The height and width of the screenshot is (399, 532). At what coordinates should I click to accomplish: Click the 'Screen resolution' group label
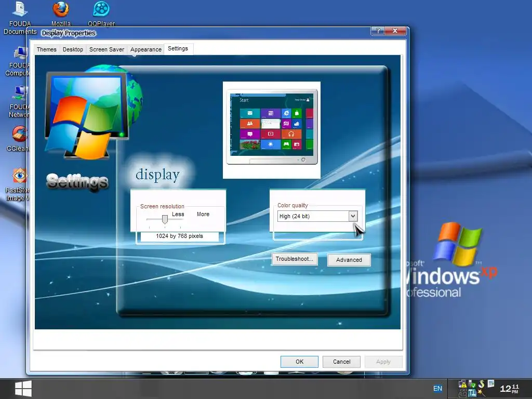(x=162, y=206)
